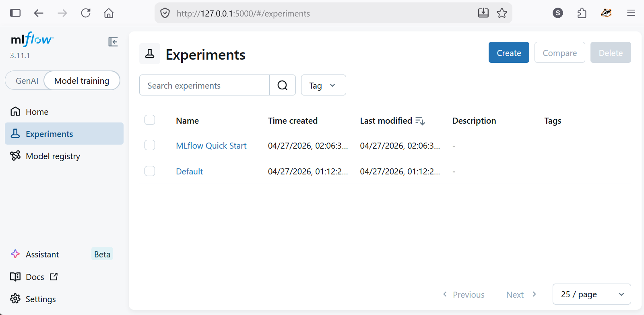Click the shield tracking-protection icon

165,13
